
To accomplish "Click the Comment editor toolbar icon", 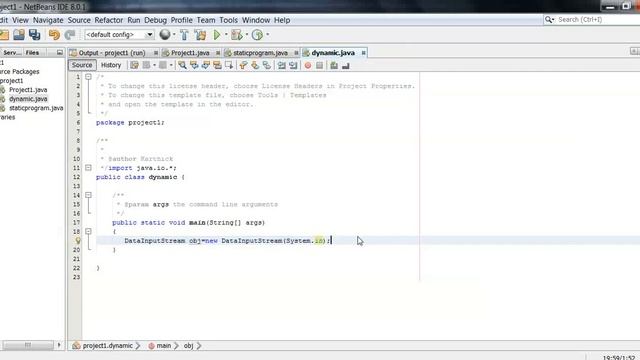I will click(334, 65).
